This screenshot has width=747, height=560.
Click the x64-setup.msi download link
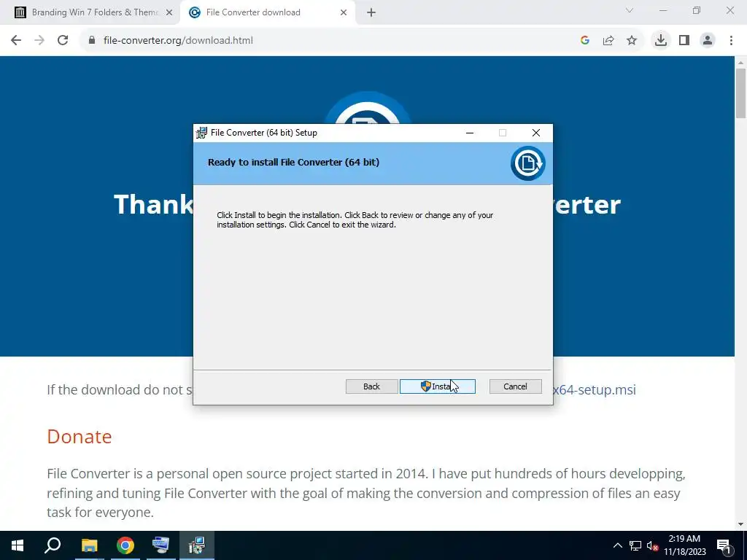pyautogui.click(x=594, y=389)
